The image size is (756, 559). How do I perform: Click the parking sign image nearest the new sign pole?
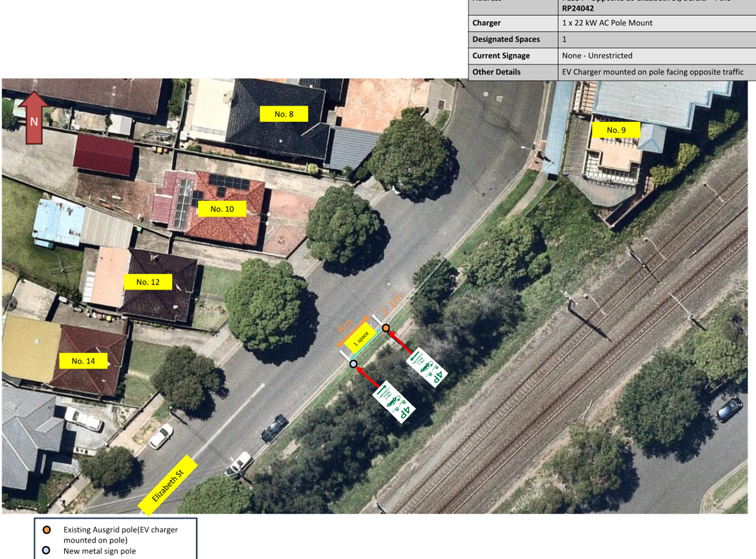point(394,402)
